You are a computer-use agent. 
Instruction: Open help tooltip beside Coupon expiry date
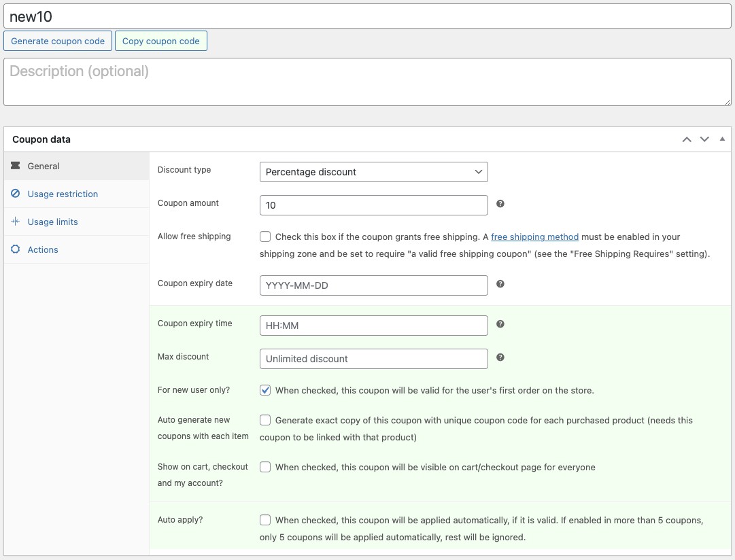(500, 283)
